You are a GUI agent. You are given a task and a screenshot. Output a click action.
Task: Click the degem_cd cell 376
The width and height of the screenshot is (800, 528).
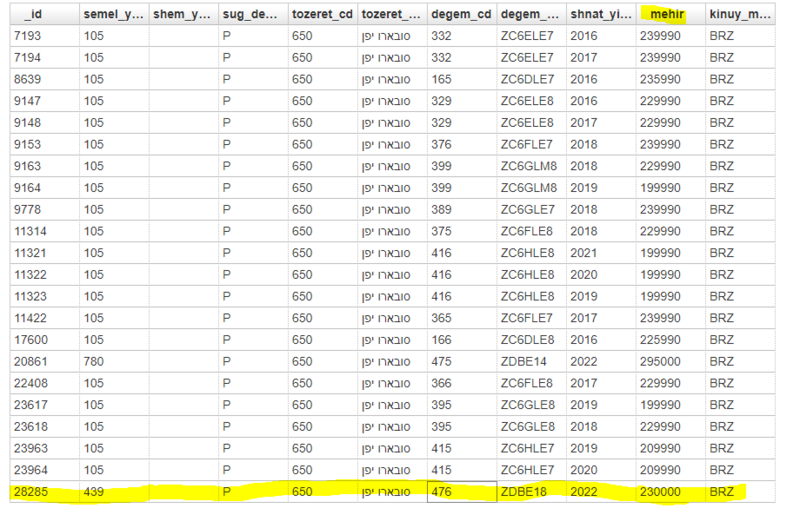(x=462, y=144)
